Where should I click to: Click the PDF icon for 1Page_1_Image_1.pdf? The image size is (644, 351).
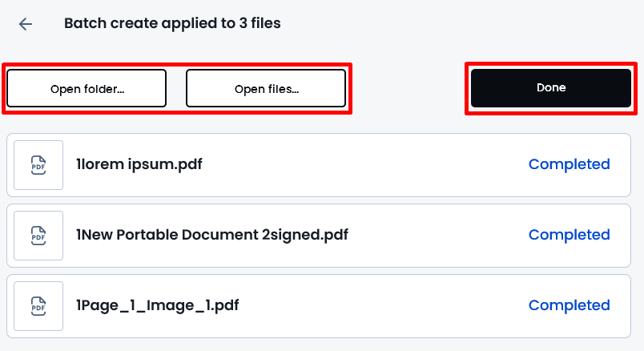click(38, 306)
